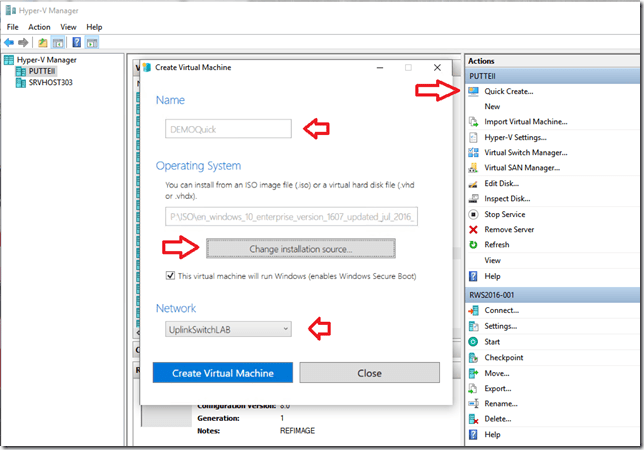Click the Change installation source button
Viewport: 644px width, 450px height.
(301, 248)
